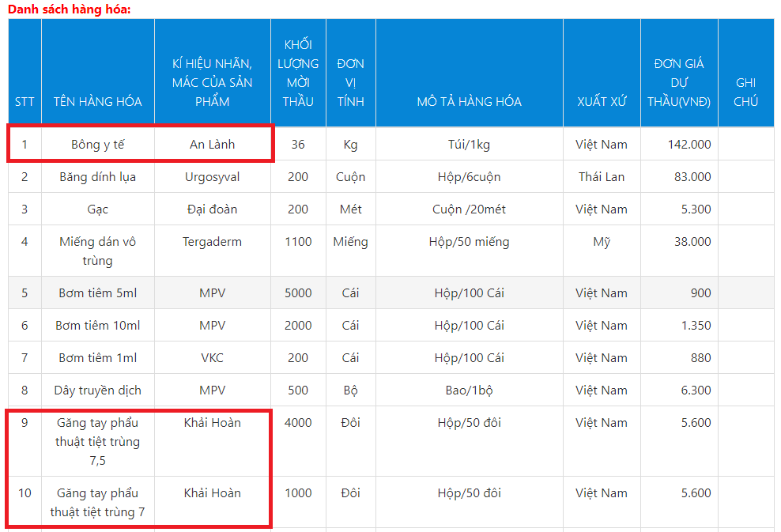Click the XUẤT XỨ column header
This screenshot has width=781, height=532.
pyautogui.click(x=601, y=101)
